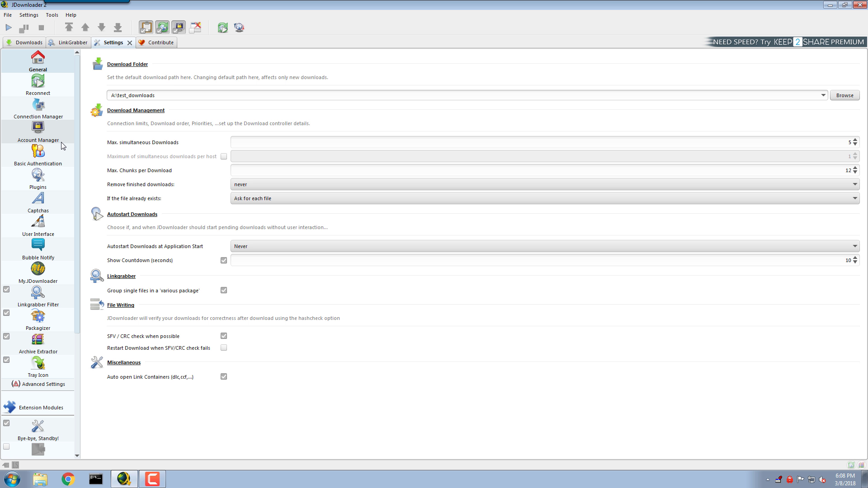Open Archive Extractor settings
Screen dimensions: 868x488
(x=38, y=343)
